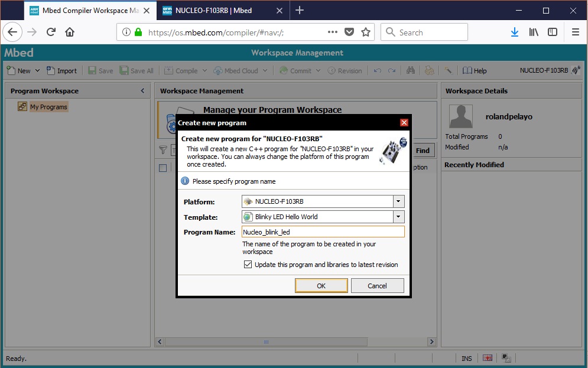588x368 pixels.
Task: Click the print icon in Mbed toolbar
Action: 430,70
